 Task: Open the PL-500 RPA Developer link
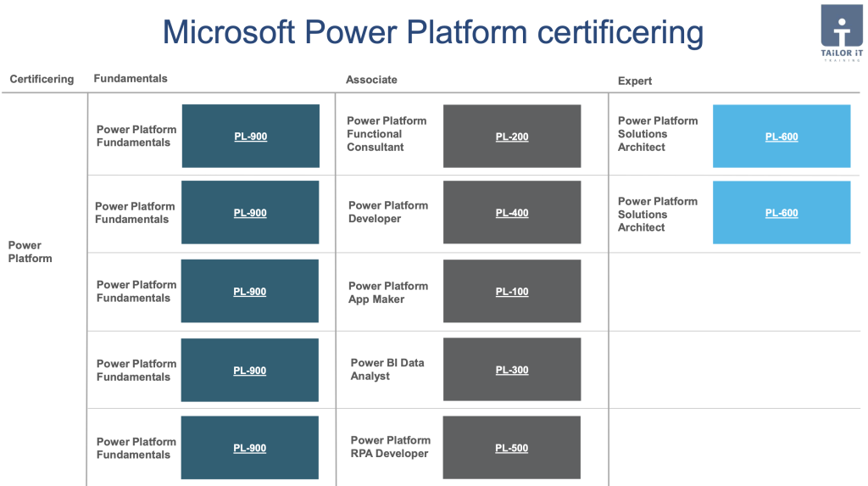tap(511, 448)
